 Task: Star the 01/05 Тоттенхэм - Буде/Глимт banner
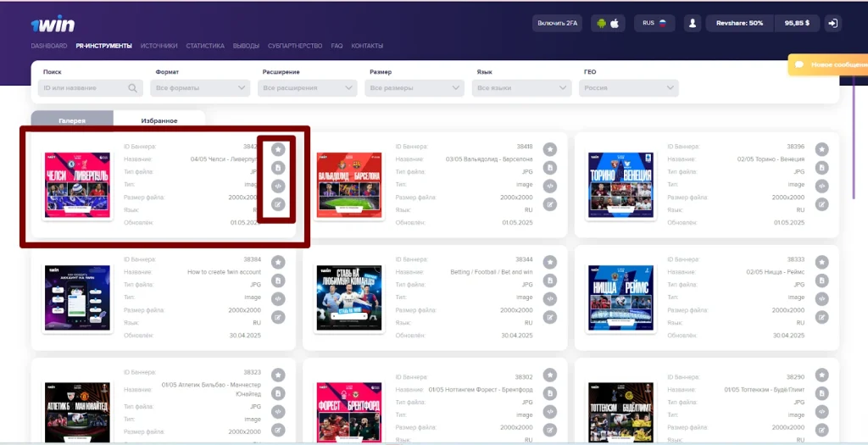[x=822, y=375]
